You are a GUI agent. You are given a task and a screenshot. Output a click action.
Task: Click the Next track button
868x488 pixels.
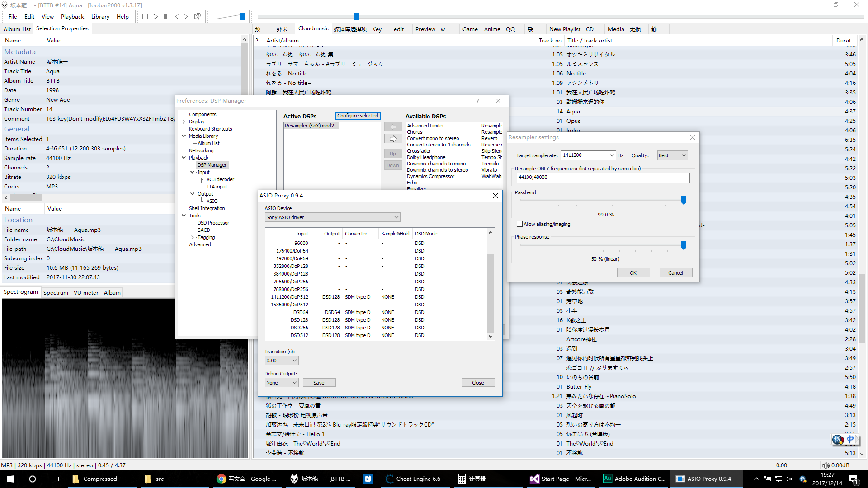(x=187, y=17)
